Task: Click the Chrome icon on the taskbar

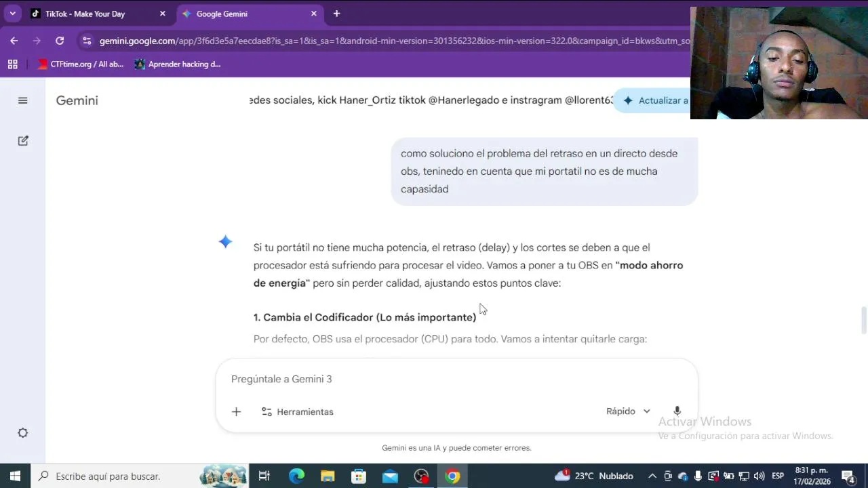Action: (452, 476)
